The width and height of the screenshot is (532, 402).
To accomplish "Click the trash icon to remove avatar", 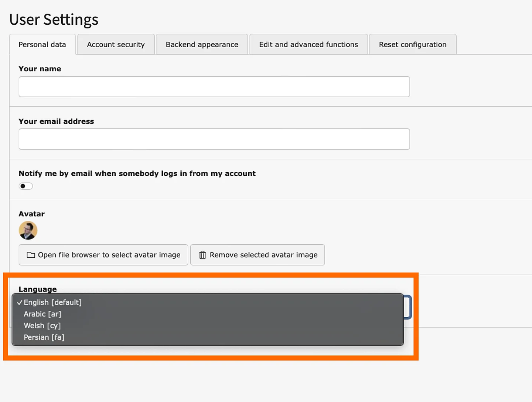I will 202,255.
